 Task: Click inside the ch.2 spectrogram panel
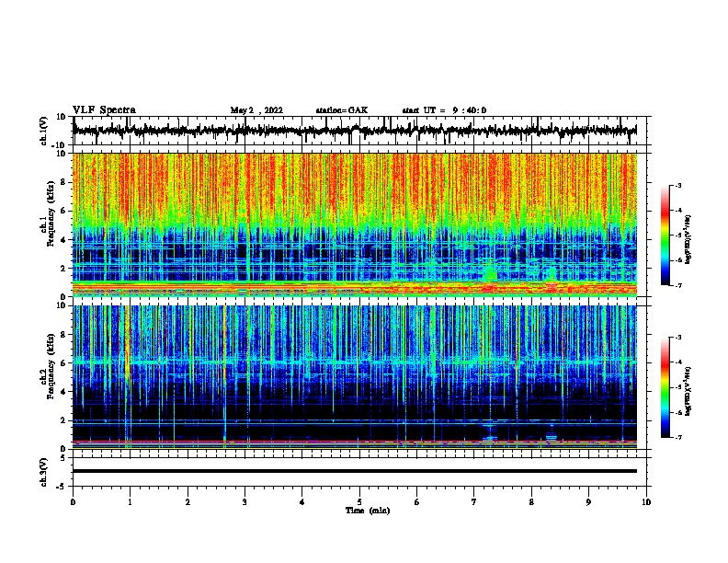pos(355,377)
